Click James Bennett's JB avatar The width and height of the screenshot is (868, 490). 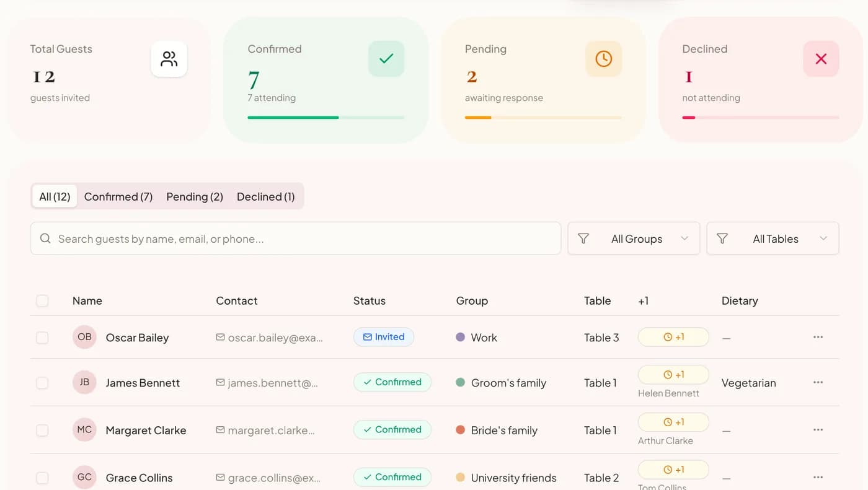click(x=84, y=382)
